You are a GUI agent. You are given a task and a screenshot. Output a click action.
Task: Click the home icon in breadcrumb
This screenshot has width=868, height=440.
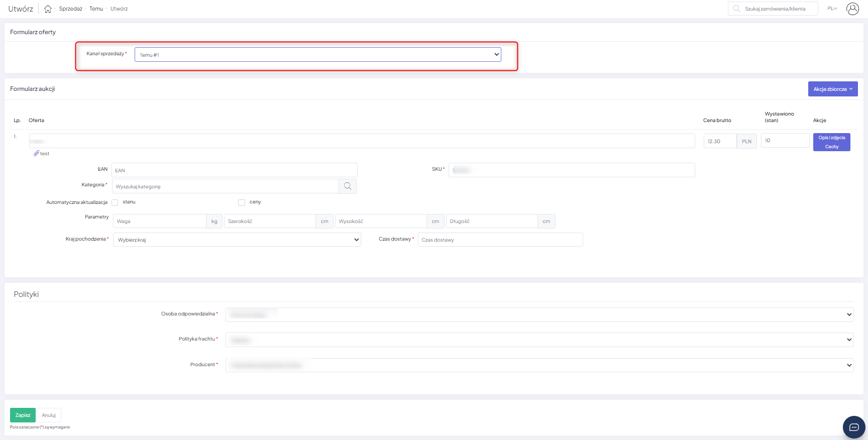48,9
